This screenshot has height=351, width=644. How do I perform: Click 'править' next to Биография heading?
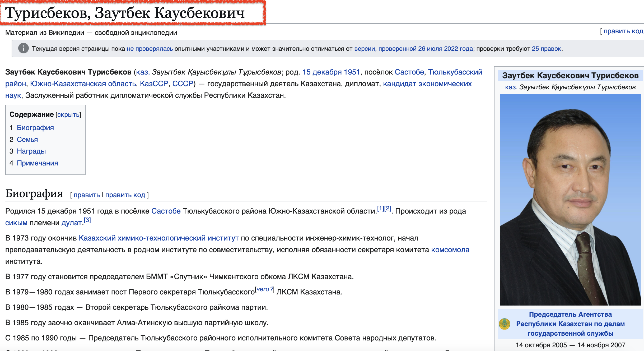[x=87, y=195]
